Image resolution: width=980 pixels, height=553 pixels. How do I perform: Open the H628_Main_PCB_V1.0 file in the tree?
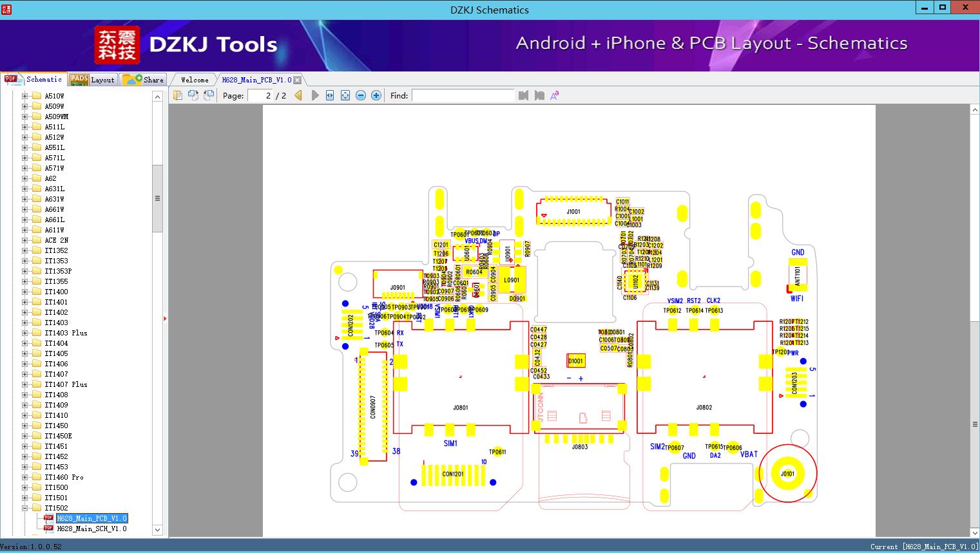tap(92, 518)
